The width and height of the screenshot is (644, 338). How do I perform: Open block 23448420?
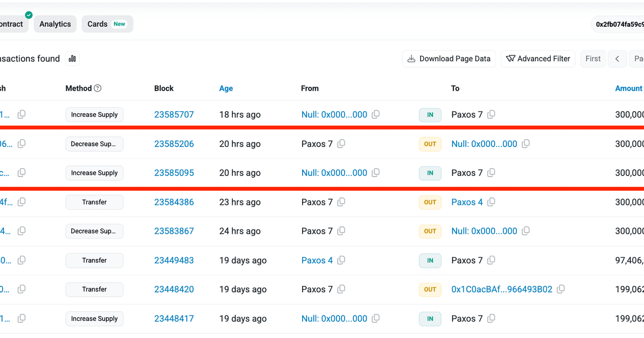click(174, 289)
